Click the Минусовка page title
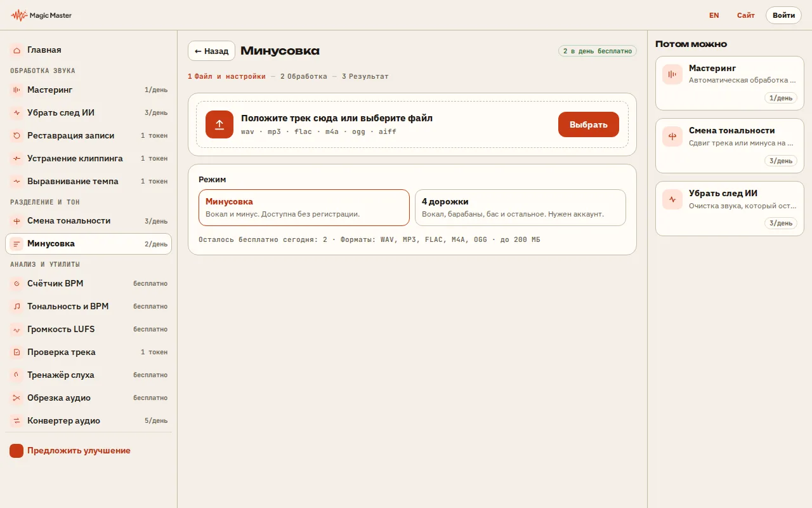 (x=280, y=51)
